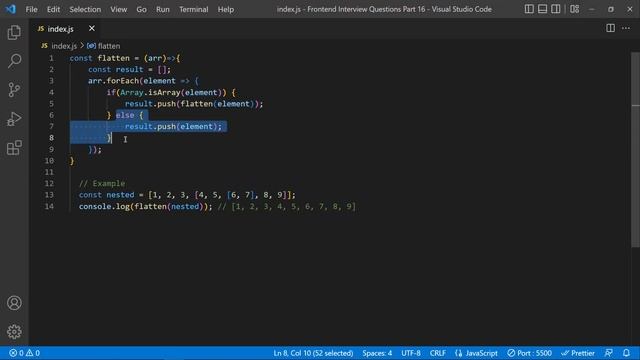640x360 pixels.
Task: Open the Source Control view
Action: click(x=14, y=90)
